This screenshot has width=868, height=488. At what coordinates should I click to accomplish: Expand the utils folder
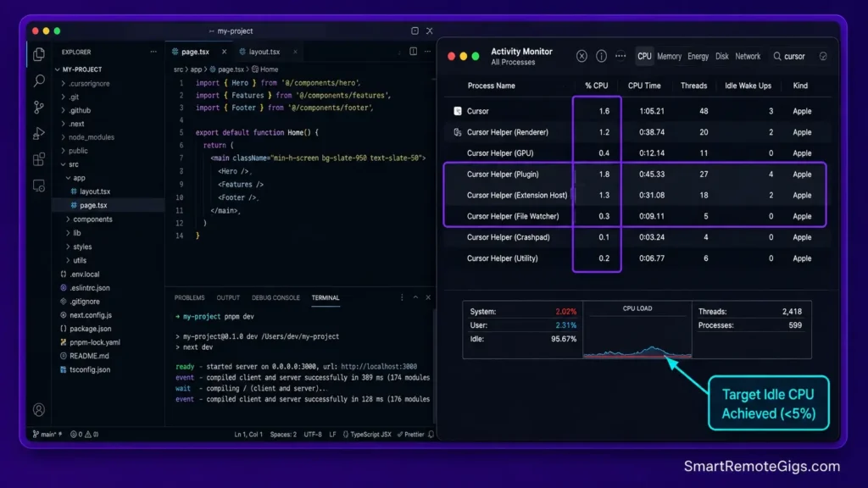coord(76,261)
